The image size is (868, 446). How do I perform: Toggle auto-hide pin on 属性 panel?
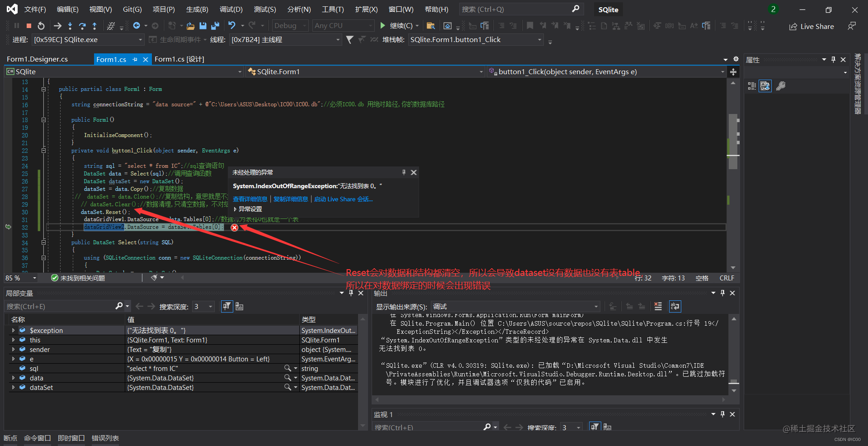coord(834,59)
